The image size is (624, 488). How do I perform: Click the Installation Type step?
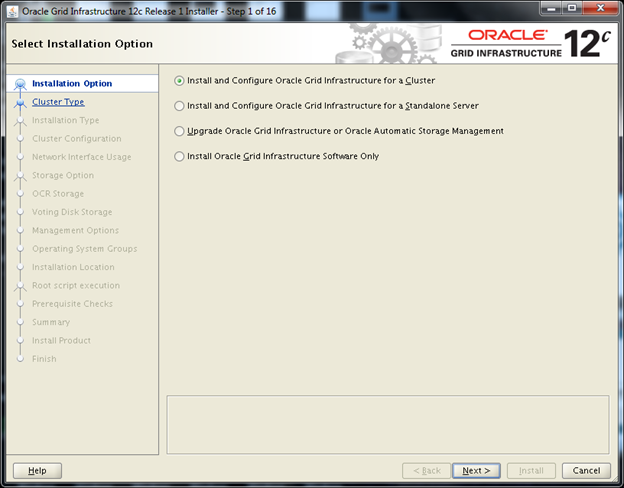point(66,120)
